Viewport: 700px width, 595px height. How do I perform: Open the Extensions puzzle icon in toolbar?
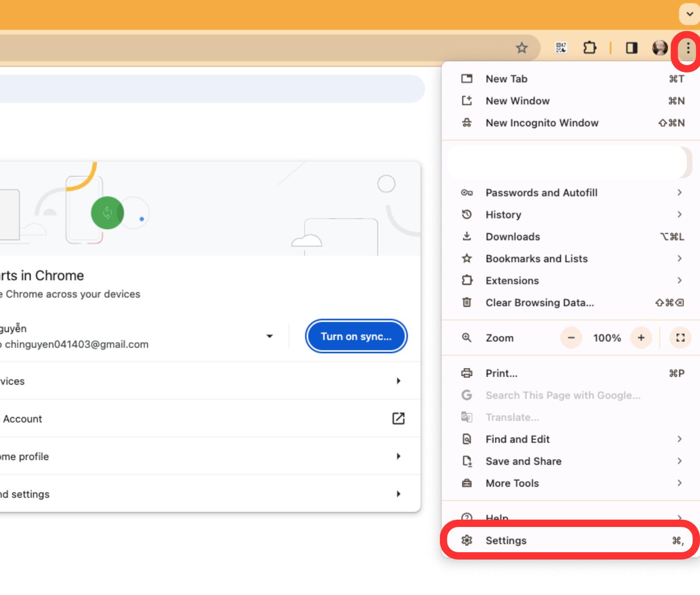click(590, 48)
